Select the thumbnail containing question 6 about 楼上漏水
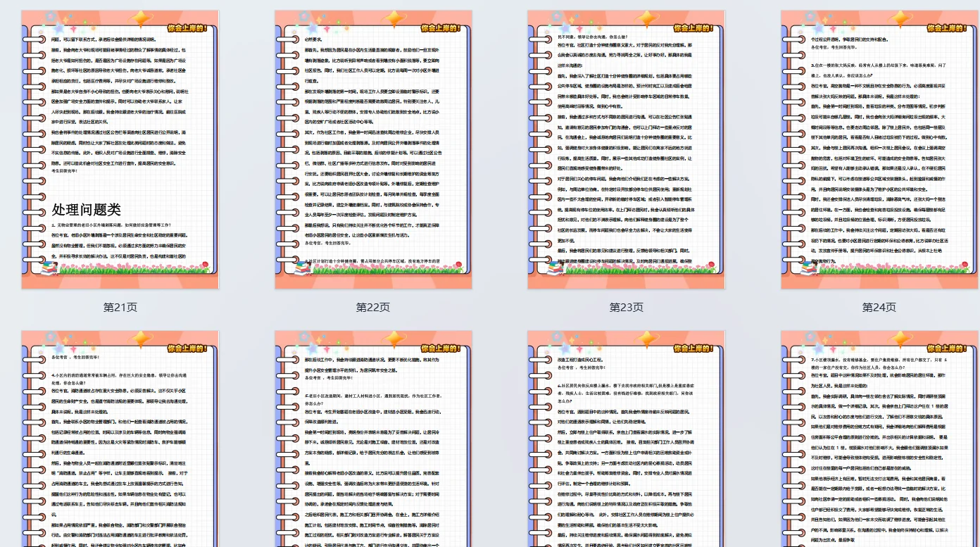 pyautogui.click(x=626, y=439)
